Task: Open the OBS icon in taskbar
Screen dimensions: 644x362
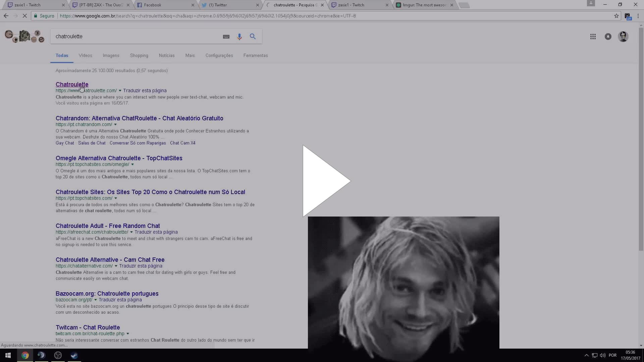Action: (x=58, y=355)
